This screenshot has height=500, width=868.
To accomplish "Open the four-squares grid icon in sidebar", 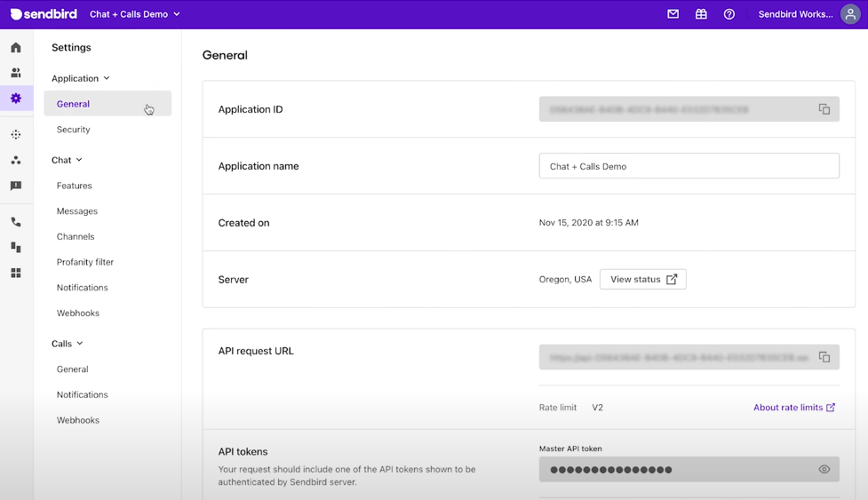I will coord(16,273).
